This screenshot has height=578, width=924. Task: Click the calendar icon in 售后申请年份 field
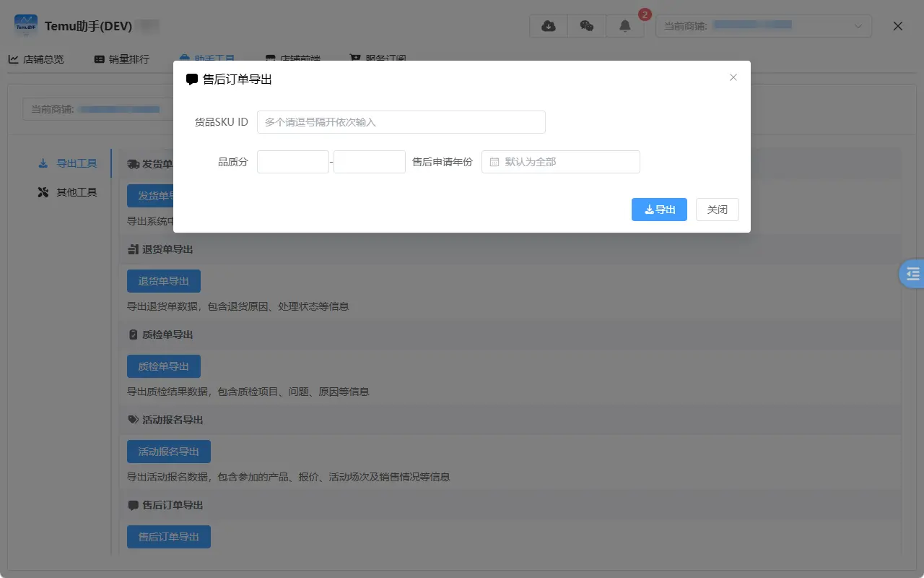tap(494, 161)
